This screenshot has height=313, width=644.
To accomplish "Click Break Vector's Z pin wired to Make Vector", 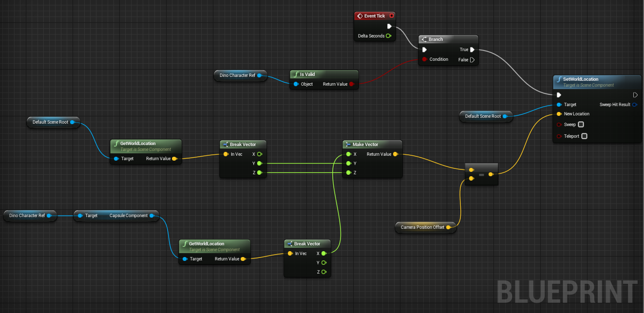I will coord(260,173).
